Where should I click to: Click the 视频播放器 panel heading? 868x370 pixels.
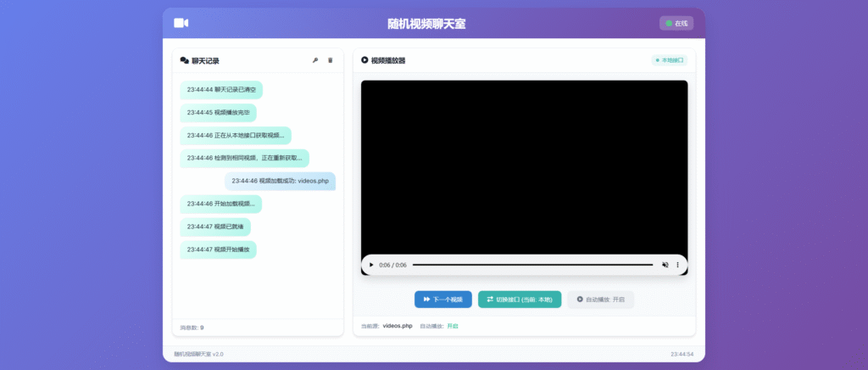pyautogui.click(x=388, y=59)
